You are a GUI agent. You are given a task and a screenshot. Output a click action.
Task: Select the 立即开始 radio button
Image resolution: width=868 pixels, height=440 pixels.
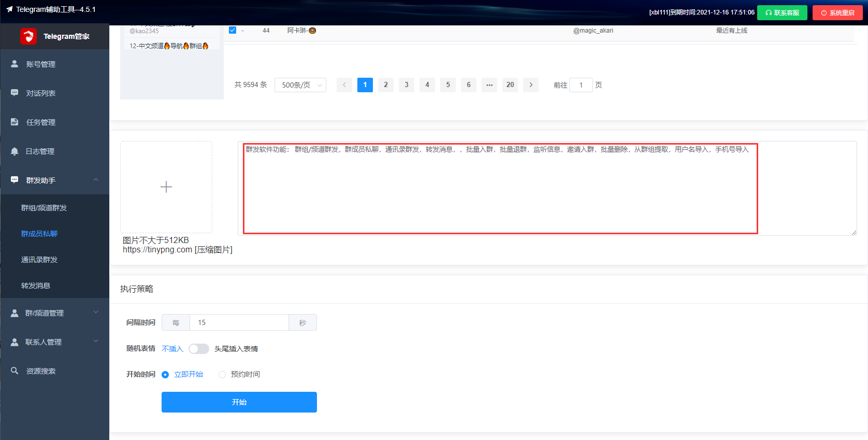pyautogui.click(x=165, y=375)
